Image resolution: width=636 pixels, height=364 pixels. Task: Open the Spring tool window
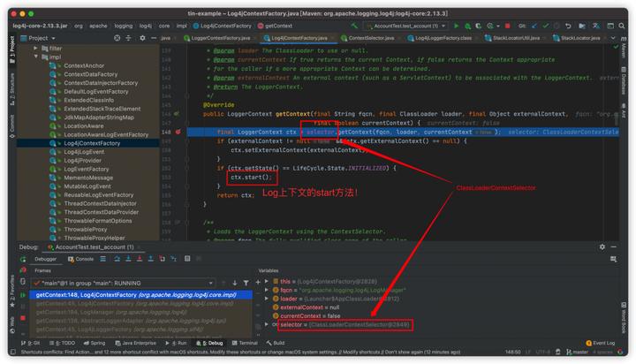click(x=95, y=343)
